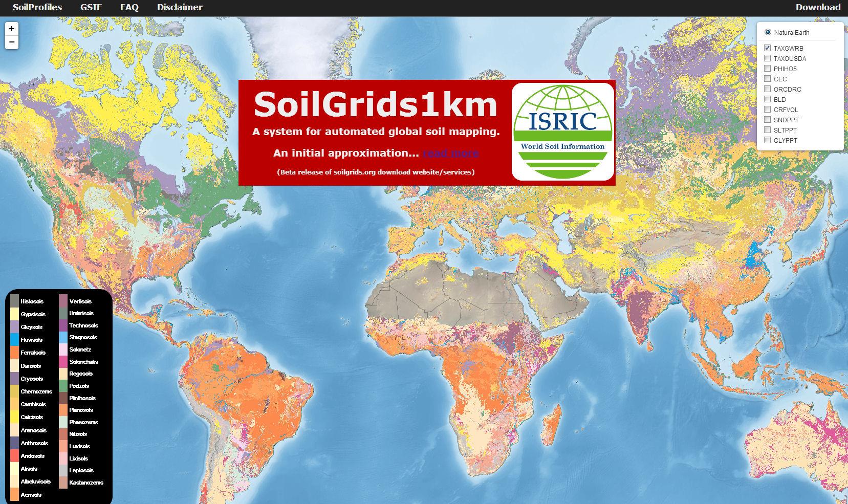Screen dimensions: 848x504
Task: Click the SoilGrids1km banner title
Action: (376, 104)
